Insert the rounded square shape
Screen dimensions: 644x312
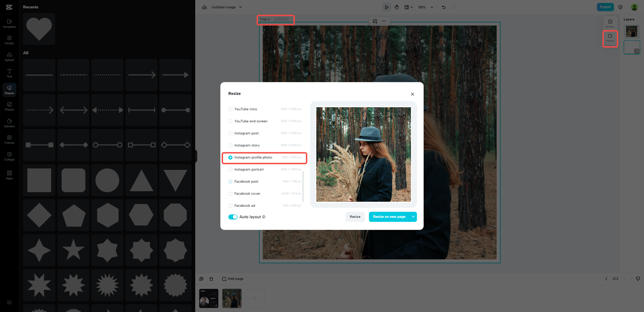[73, 180]
